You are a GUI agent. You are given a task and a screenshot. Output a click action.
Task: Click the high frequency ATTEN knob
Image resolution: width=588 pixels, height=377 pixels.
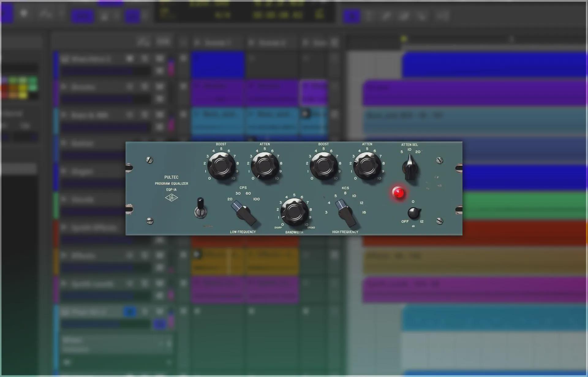click(x=367, y=166)
